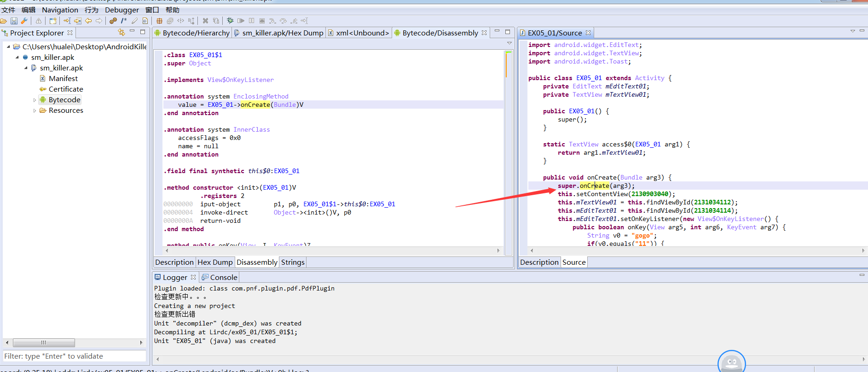The height and width of the screenshot is (372, 868).
Task: Expand the Bytecode tree node
Action: click(35, 100)
